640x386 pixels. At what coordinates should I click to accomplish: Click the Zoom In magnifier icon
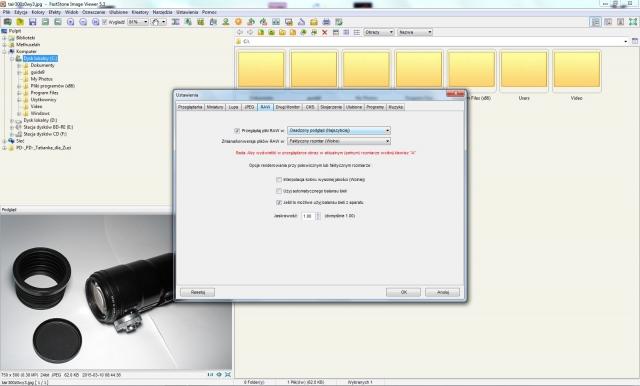tap(70, 22)
